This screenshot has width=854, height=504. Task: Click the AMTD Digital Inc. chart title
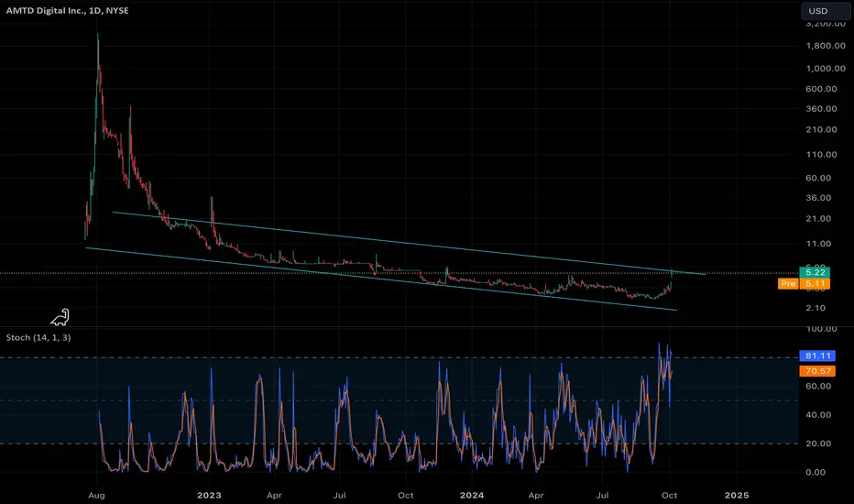[x=68, y=10]
